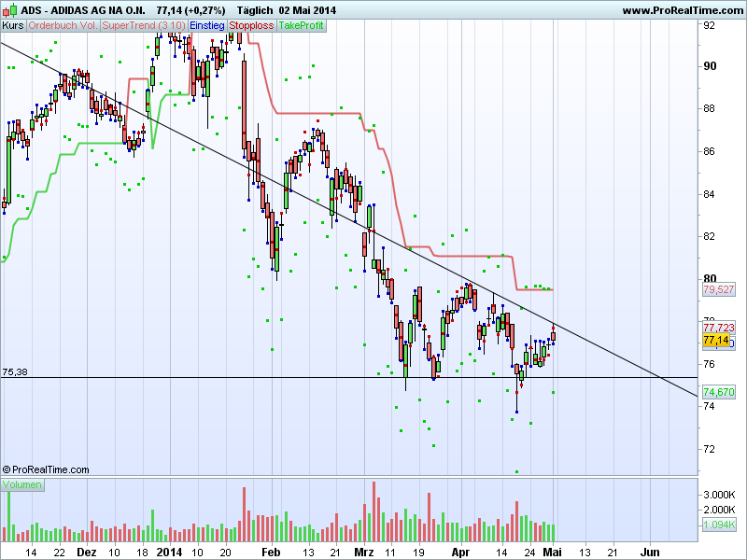Click the red 77,723 price label
Screen dimensions: 747x560
point(718,328)
